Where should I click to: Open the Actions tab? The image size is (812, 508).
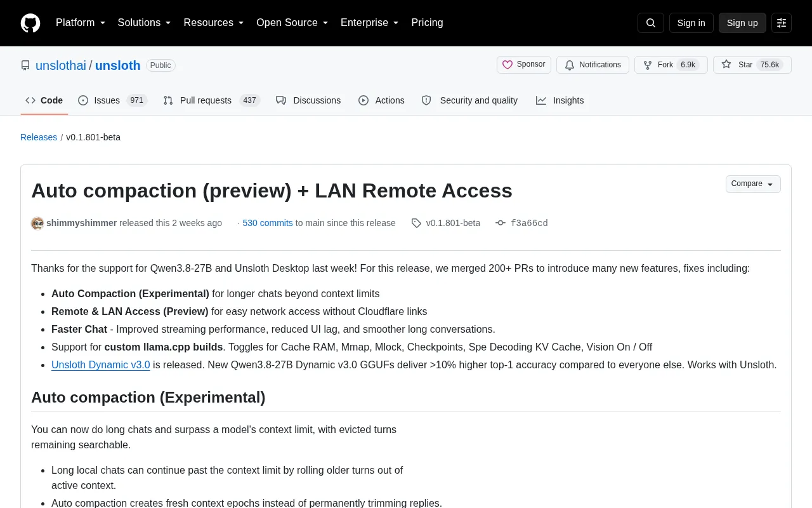tap(381, 100)
